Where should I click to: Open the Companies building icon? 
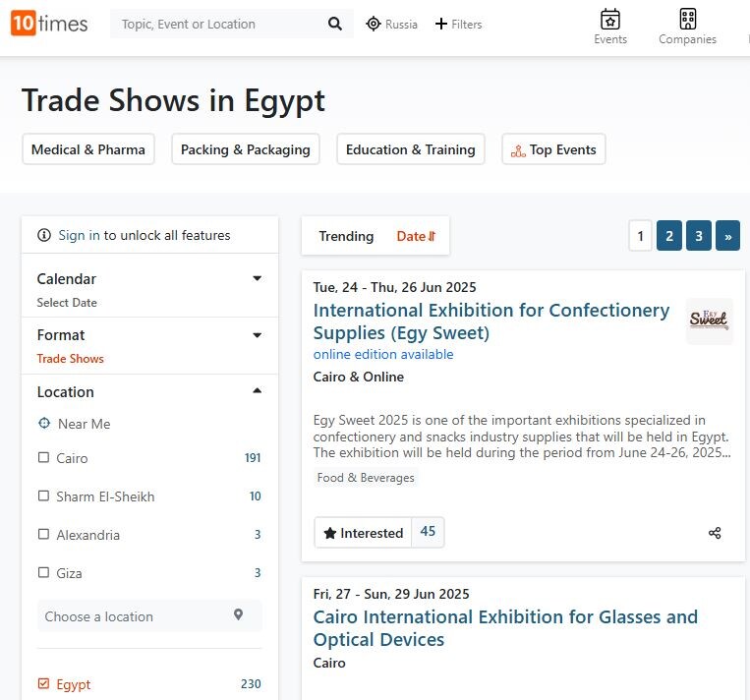click(687, 19)
